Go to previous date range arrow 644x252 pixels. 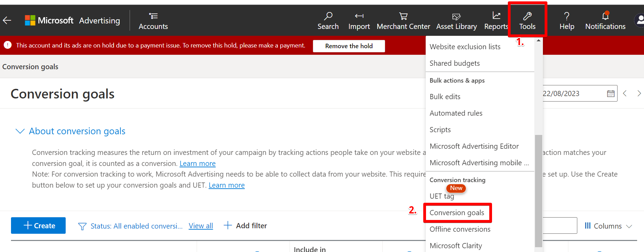tap(625, 93)
